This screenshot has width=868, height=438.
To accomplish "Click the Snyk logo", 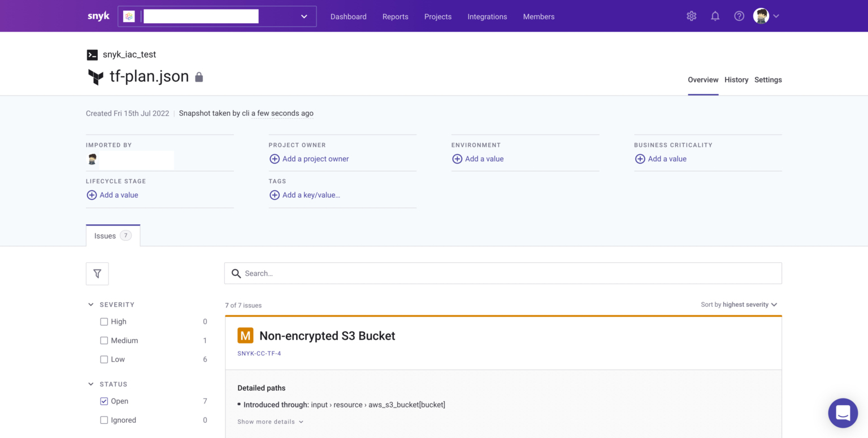I will (x=98, y=15).
